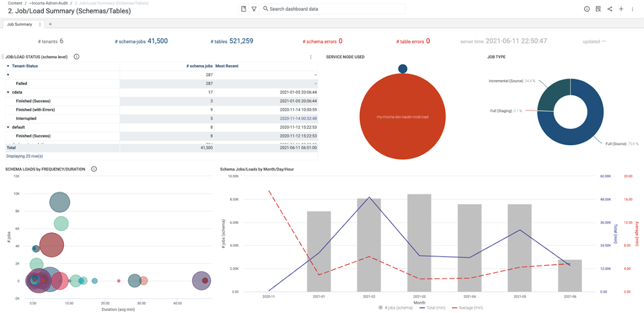The width and height of the screenshot is (644, 313).
Task: Toggle the '# jobs (schema)' legend series
Action: click(393, 308)
